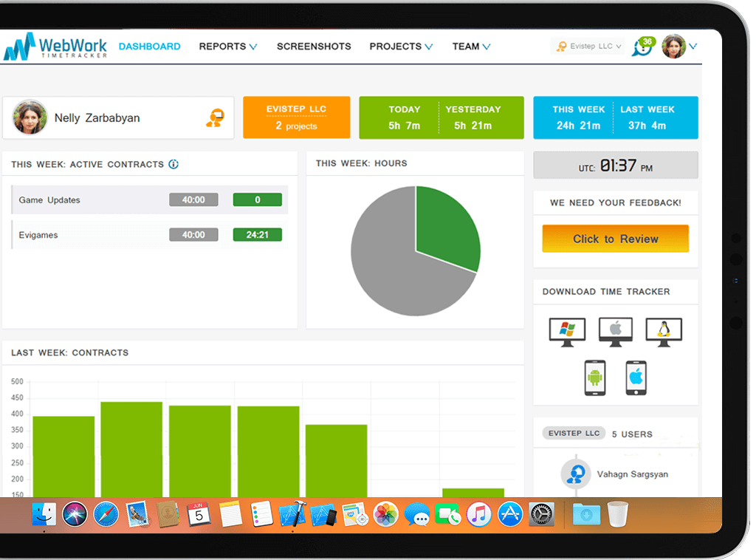Click the 40:00 limit for Evigames

coord(193,235)
